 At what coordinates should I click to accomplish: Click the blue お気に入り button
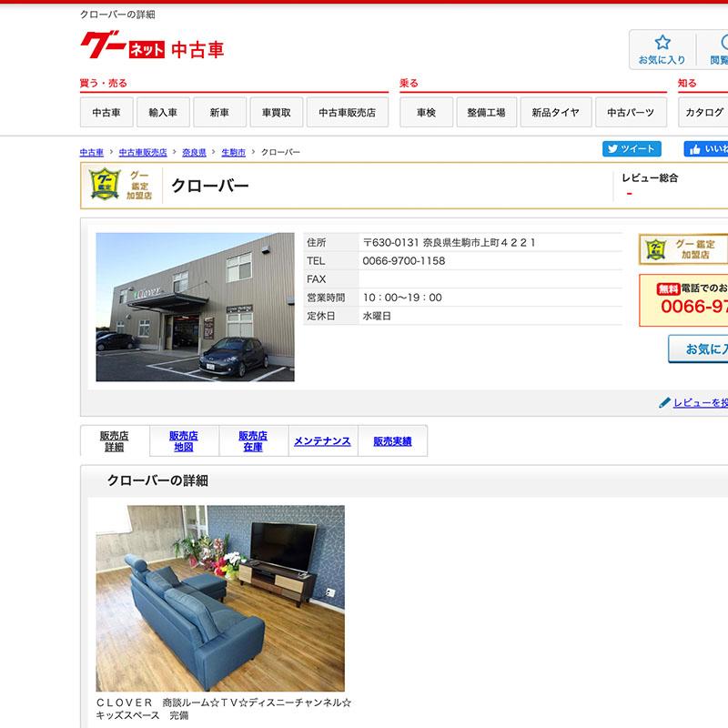pyautogui.click(x=698, y=349)
